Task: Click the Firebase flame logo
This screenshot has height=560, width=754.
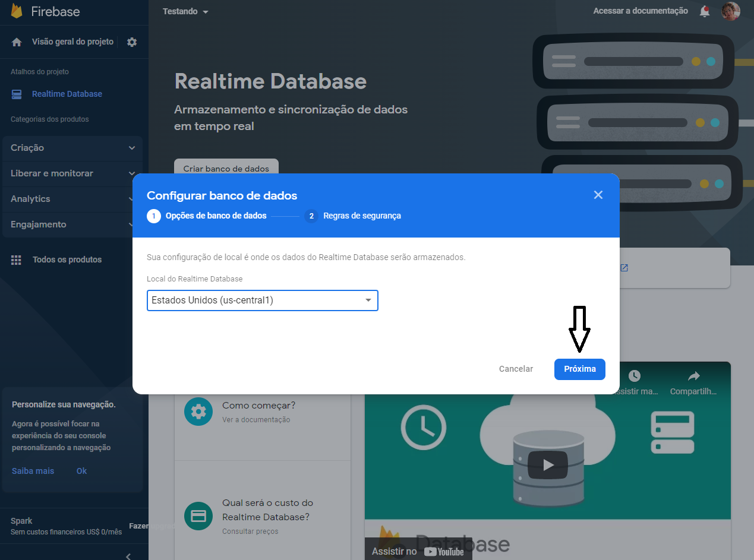Action: pyautogui.click(x=17, y=11)
